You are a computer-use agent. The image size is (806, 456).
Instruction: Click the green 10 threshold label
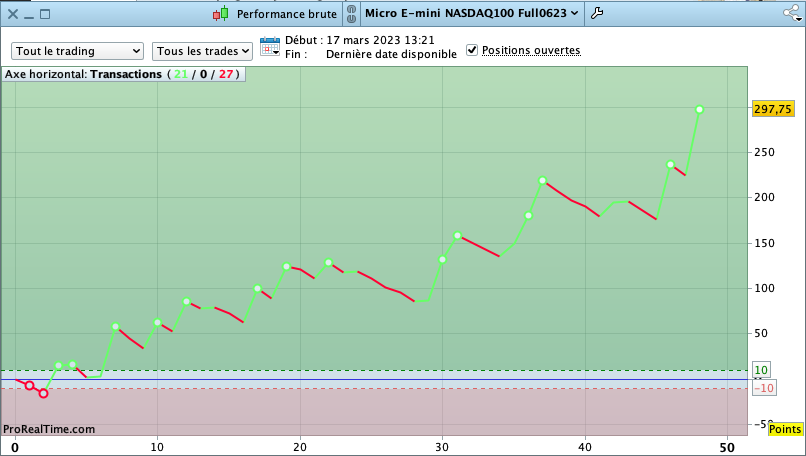[x=761, y=370]
